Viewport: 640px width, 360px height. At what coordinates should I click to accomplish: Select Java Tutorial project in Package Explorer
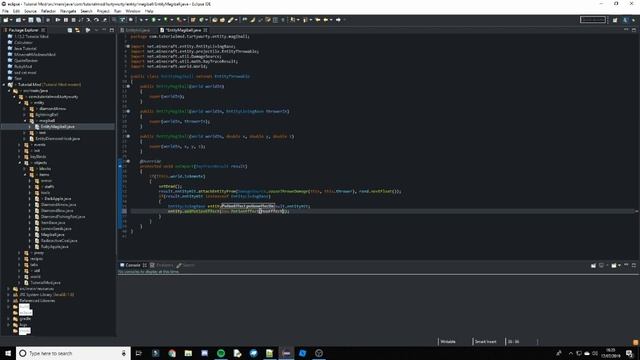[x=25, y=48]
